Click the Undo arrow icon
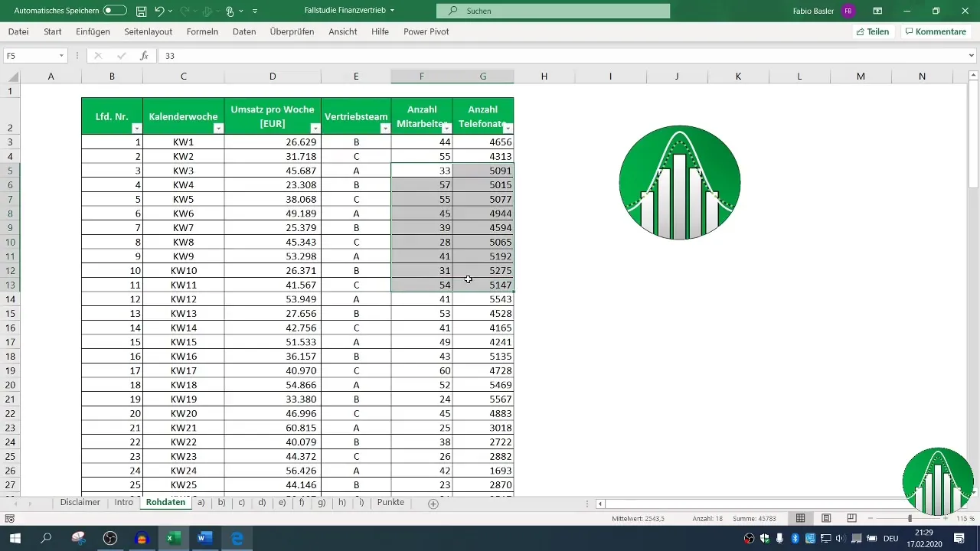This screenshot has width=980, height=551. pos(159,11)
